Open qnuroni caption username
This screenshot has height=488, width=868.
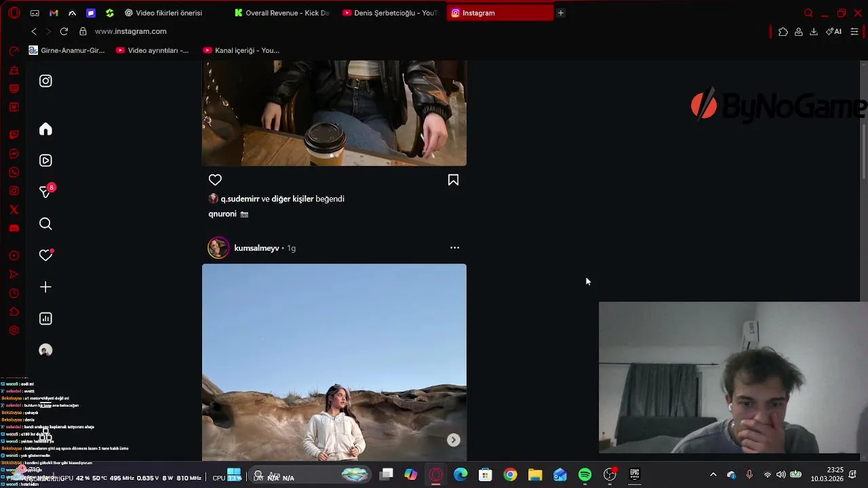(222, 213)
